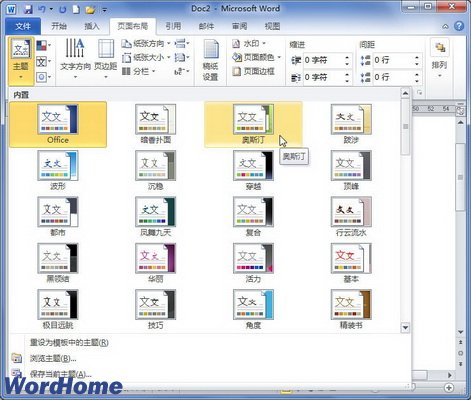This screenshot has width=471, height=400.
Task: Open 文字方向 text direction menu
Action: click(75, 60)
